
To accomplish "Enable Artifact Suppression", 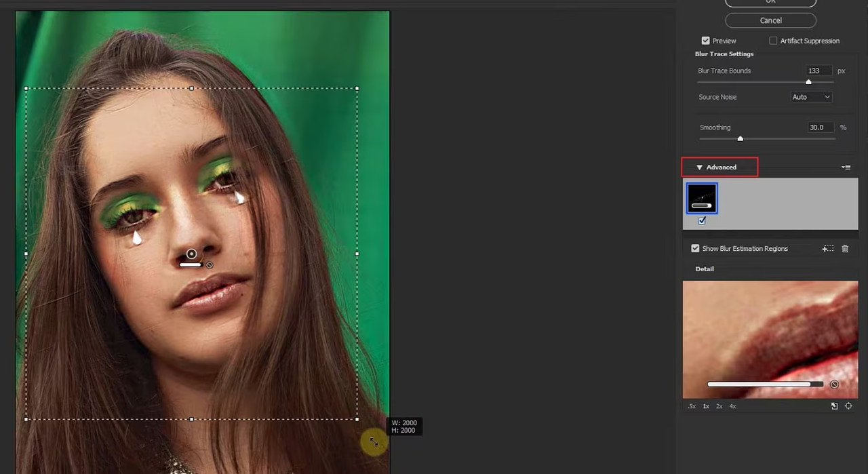I will tap(773, 41).
